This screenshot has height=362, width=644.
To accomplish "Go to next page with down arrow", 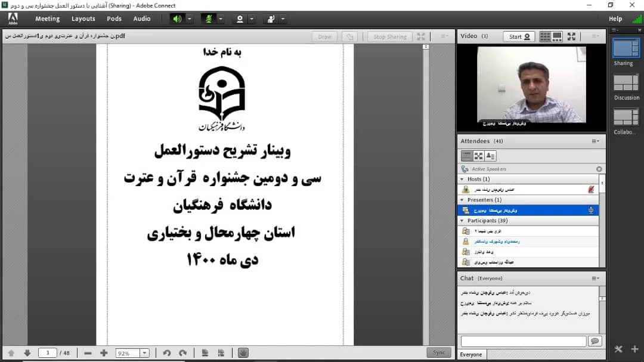I will 27,353.
